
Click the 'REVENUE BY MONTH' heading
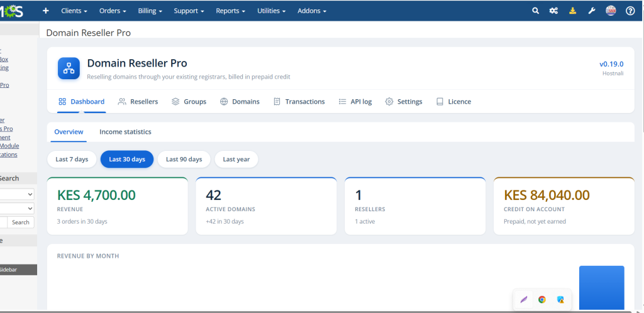88,256
